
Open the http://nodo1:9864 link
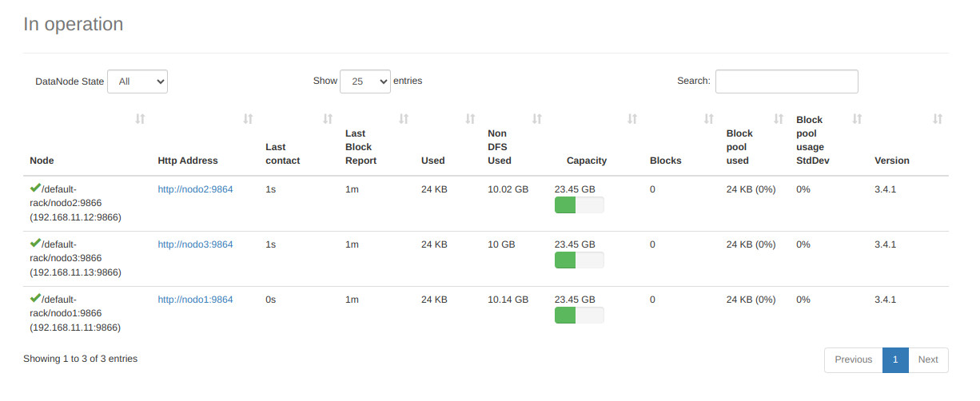tap(195, 300)
